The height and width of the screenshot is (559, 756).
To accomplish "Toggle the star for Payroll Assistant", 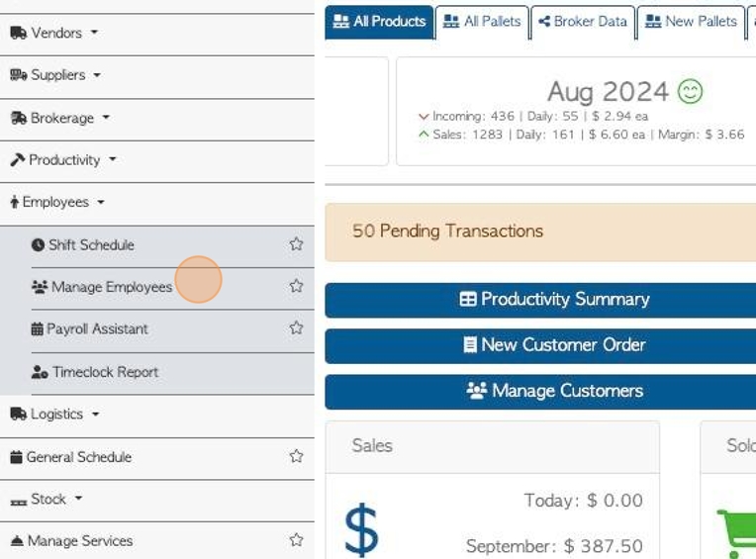I will [296, 328].
